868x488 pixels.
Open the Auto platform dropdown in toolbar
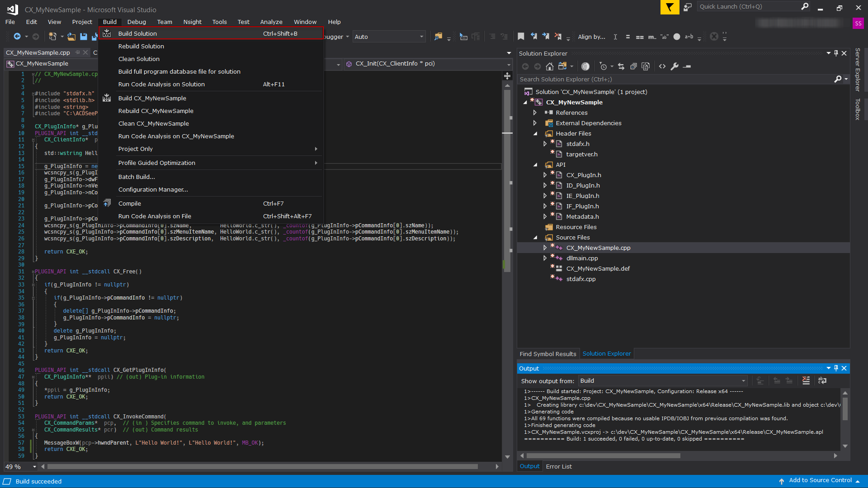(389, 37)
